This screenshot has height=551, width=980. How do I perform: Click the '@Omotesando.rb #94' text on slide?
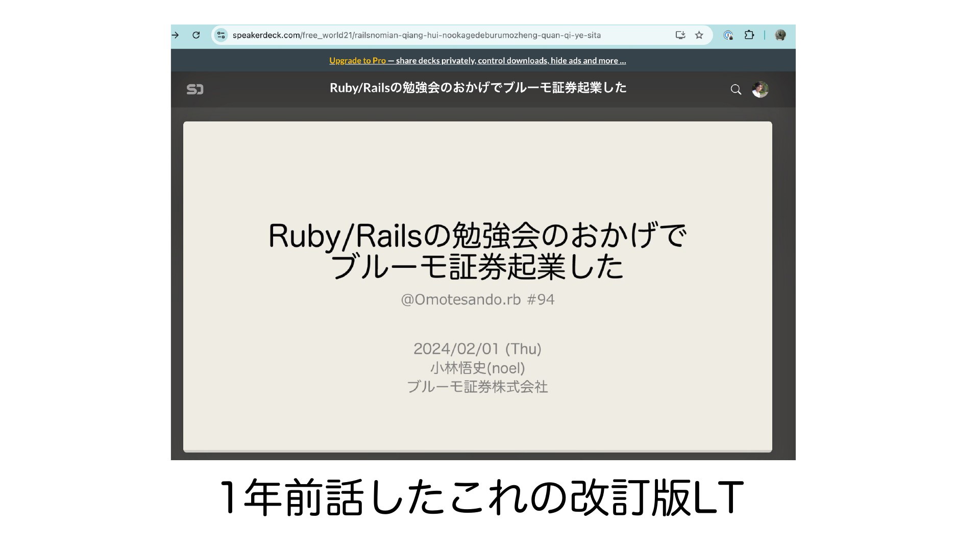click(477, 299)
